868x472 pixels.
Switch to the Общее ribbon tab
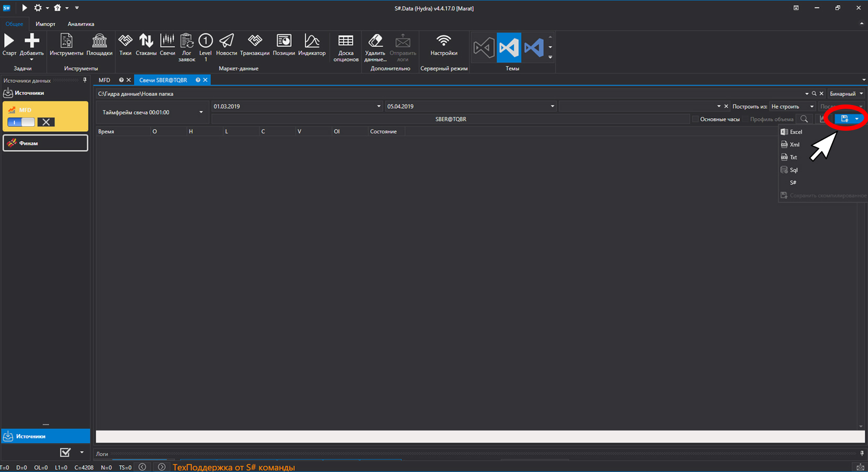(14, 24)
